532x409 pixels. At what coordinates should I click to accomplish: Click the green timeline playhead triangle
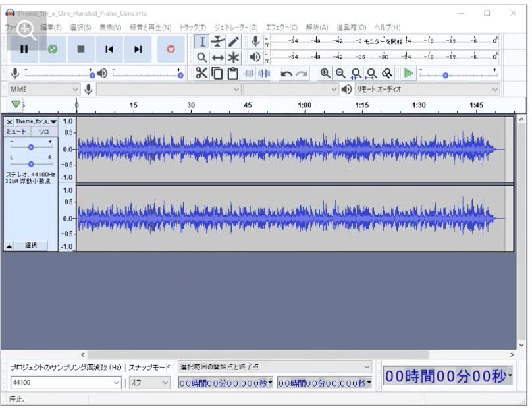coord(16,104)
